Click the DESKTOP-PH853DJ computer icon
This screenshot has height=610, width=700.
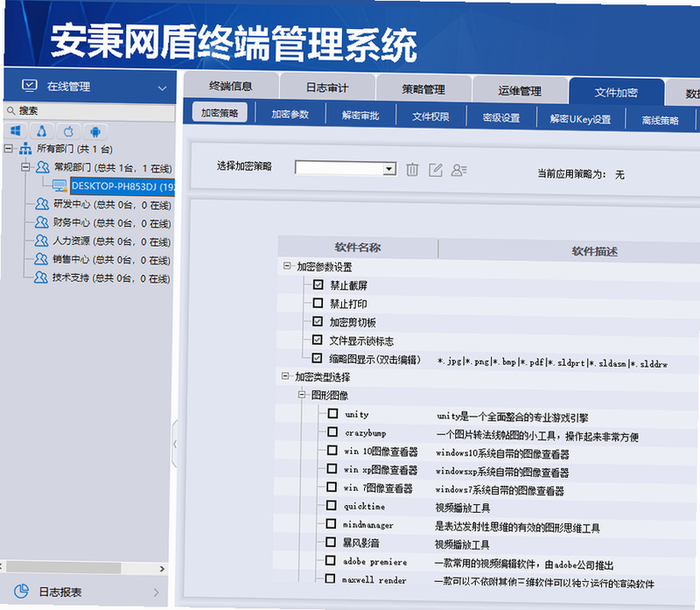pos(59,186)
